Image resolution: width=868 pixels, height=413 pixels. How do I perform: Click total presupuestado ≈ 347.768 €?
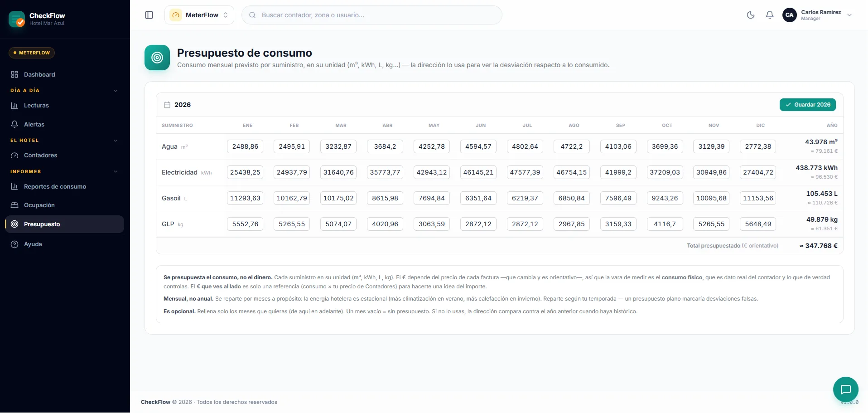tap(818, 246)
